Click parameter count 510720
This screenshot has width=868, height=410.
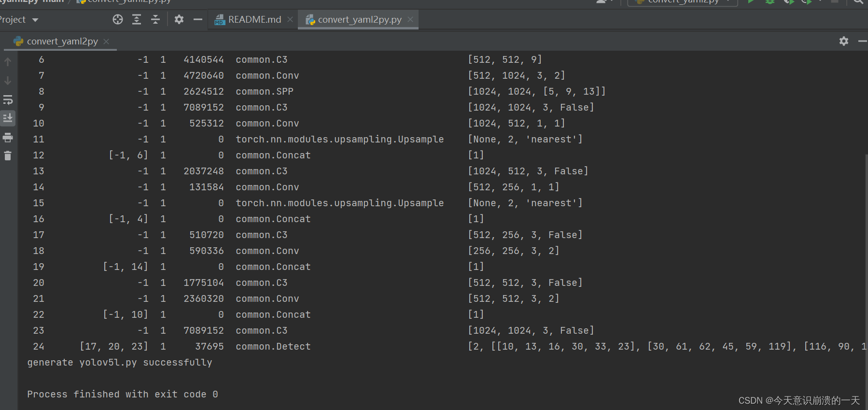click(207, 235)
